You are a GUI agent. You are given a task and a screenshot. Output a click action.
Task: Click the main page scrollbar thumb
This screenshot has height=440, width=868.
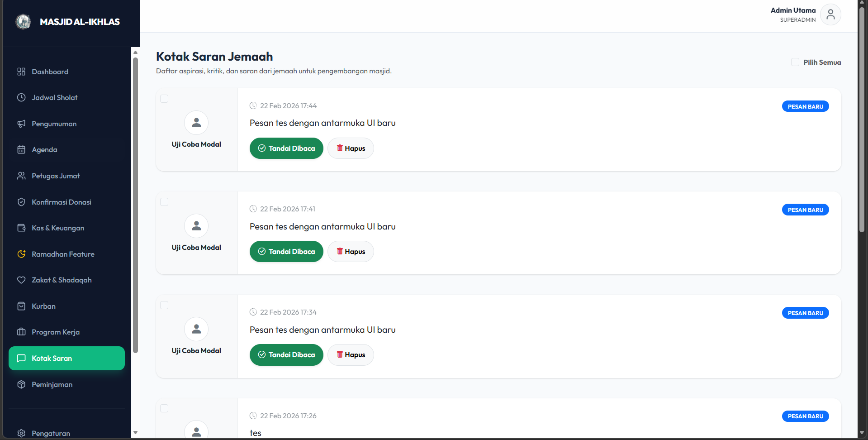[862, 119]
